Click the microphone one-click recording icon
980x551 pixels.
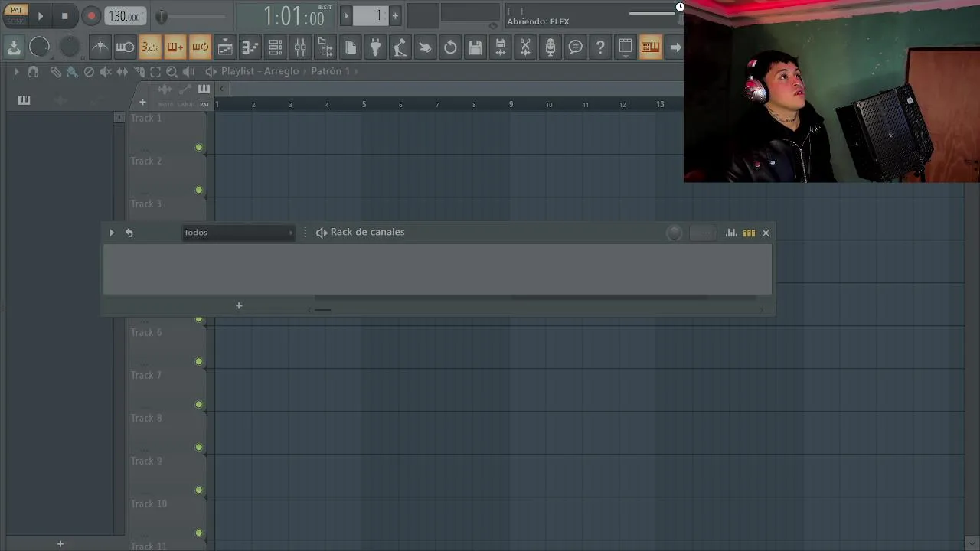tap(550, 47)
